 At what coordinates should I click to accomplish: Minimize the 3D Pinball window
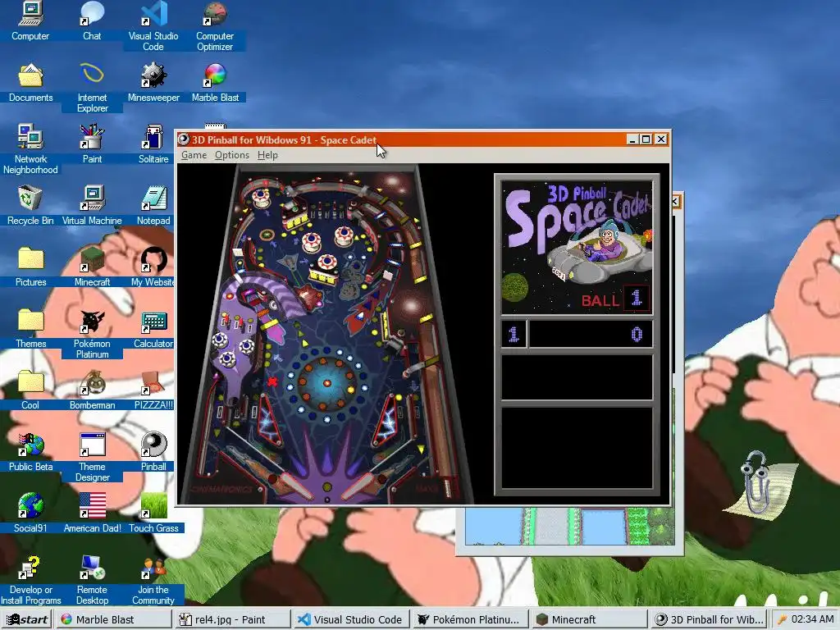pyautogui.click(x=632, y=139)
